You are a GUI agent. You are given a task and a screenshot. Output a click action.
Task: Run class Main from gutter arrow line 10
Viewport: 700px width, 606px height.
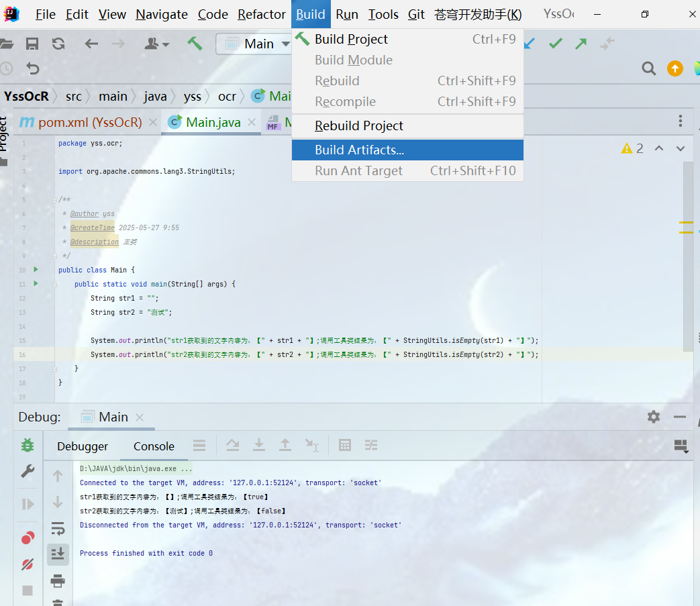pos(36,270)
